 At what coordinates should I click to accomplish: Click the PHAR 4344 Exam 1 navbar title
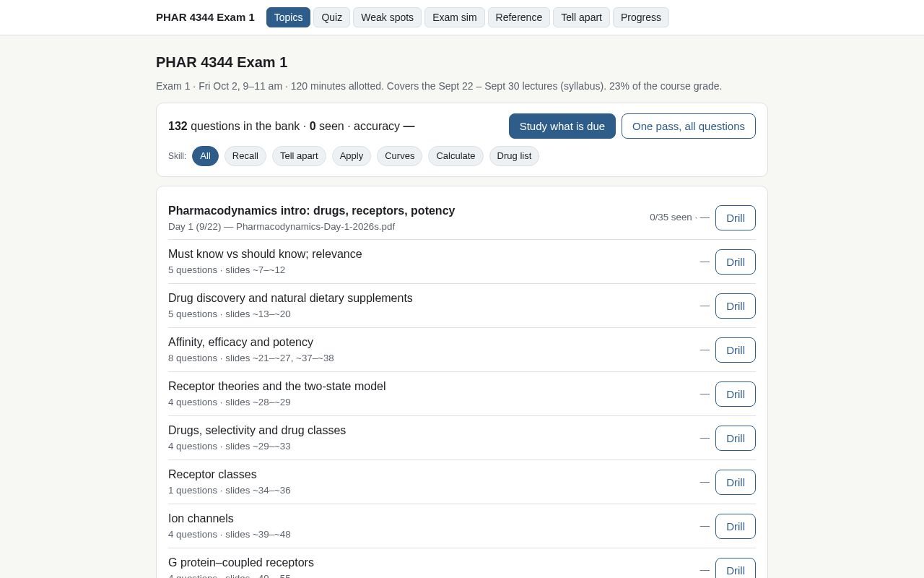[x=205, y=17]
